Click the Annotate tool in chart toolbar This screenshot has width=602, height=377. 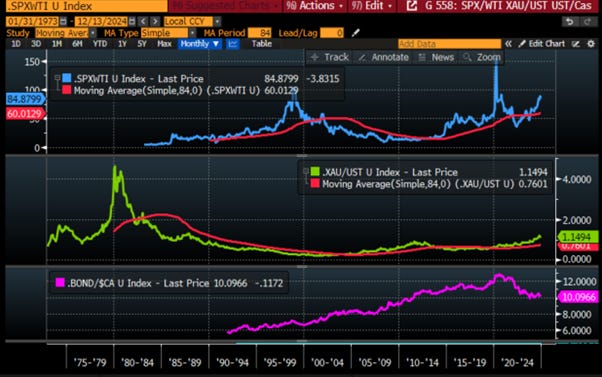point(384,57)
